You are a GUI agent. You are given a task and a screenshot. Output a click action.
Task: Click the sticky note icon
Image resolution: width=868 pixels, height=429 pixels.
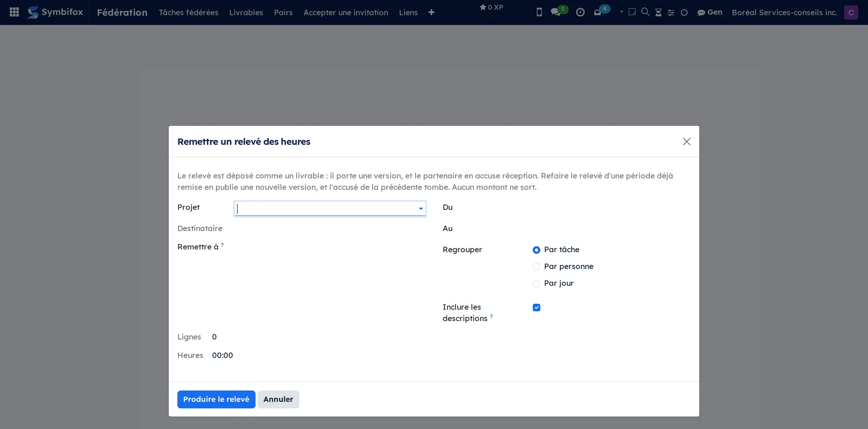(x=632, y=12)
